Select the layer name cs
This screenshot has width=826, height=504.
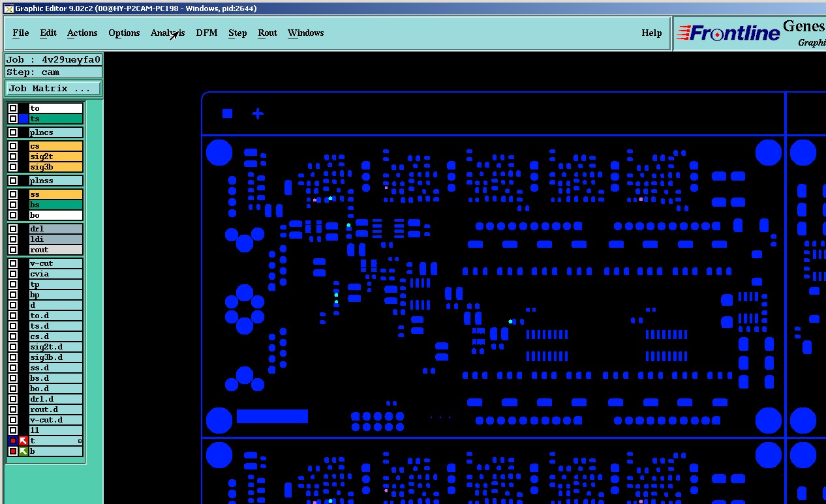[56, 146]
